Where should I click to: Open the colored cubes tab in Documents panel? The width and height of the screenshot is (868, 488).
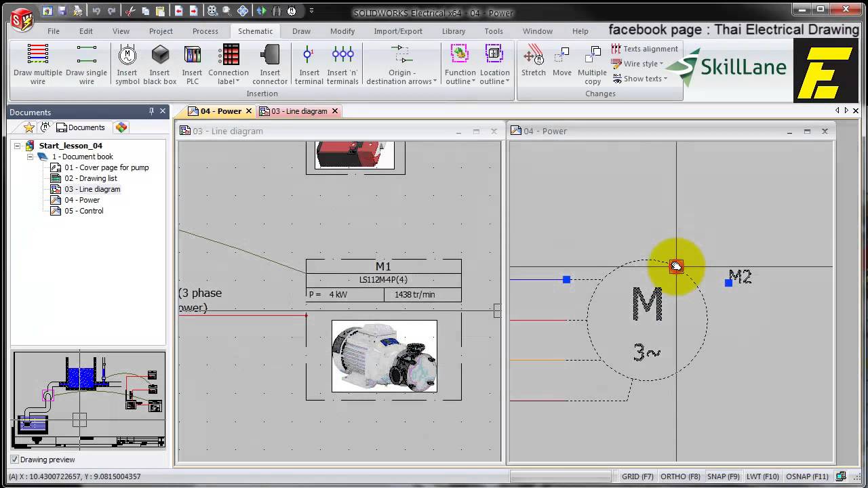[x=121, y=127]
